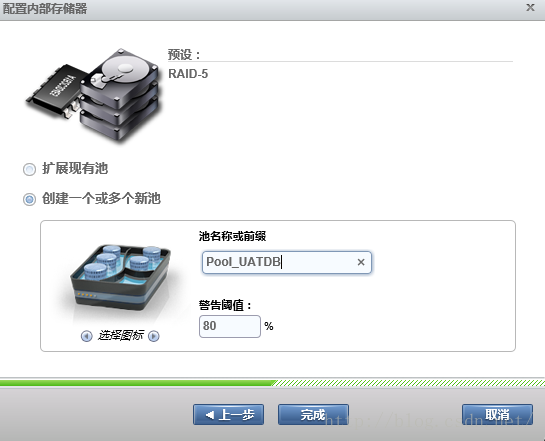
Task: Click the 取消 cancel button
Action: pyautogui.click(x=497, y=414)
